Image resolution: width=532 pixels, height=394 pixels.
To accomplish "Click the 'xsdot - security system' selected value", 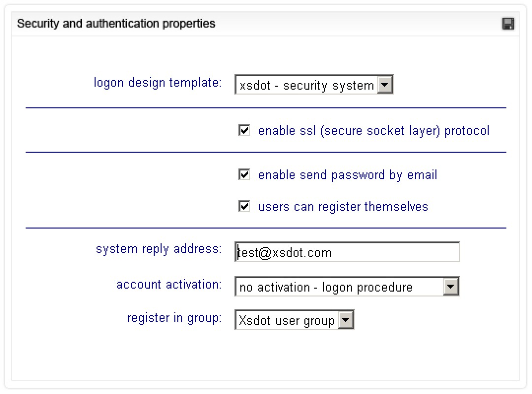I will pos(306,85).
